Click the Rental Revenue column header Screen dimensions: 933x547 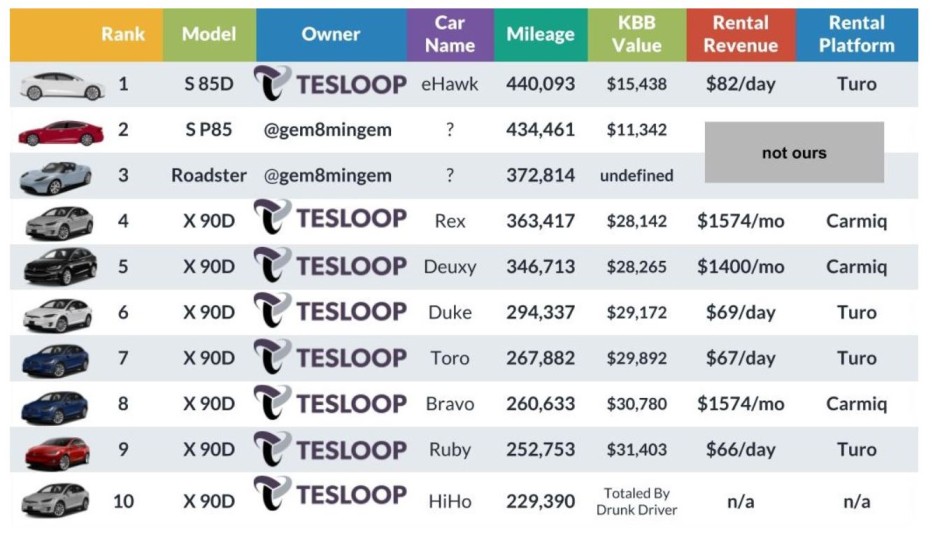click(x=740, y=35)
